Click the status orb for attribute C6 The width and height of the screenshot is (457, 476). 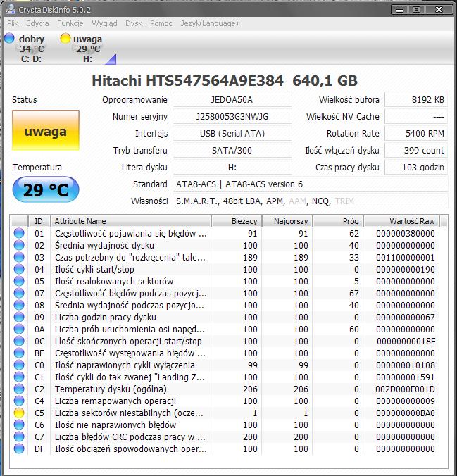19,425
